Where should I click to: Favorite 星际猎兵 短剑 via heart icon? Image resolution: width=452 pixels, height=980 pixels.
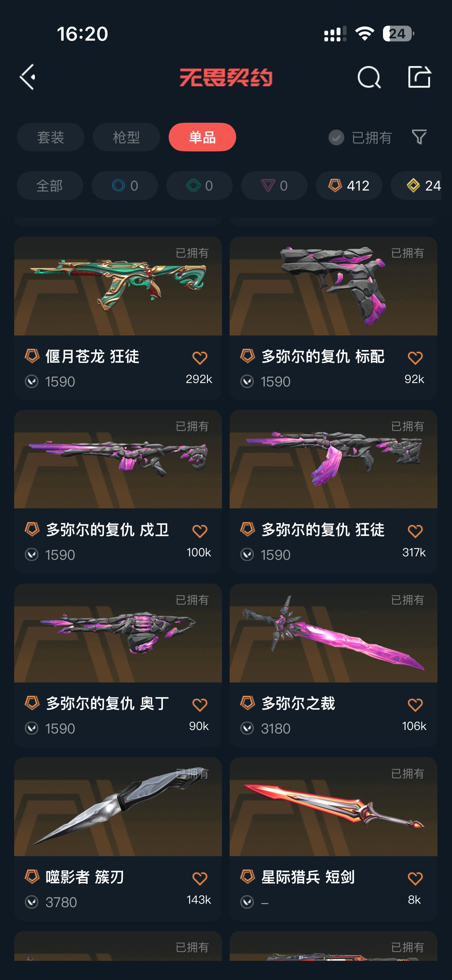pos(415,878)
